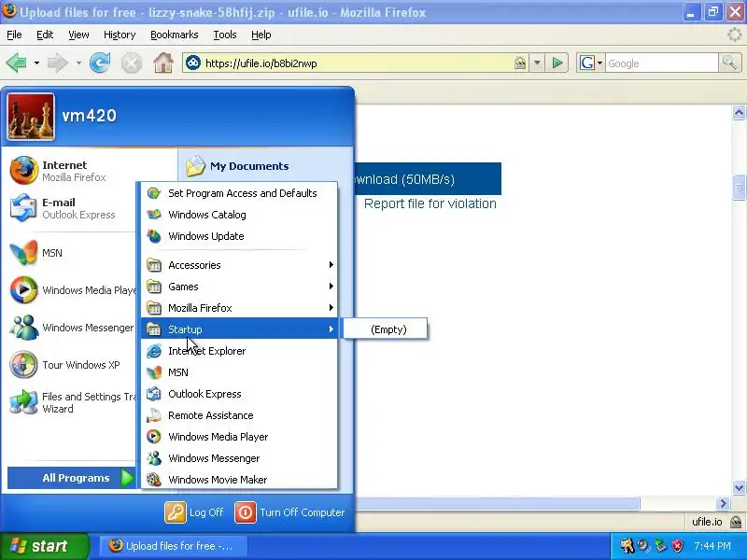
Task: Click the horizontal scrollbar right arrow
Action: click(x=723, y=503)
